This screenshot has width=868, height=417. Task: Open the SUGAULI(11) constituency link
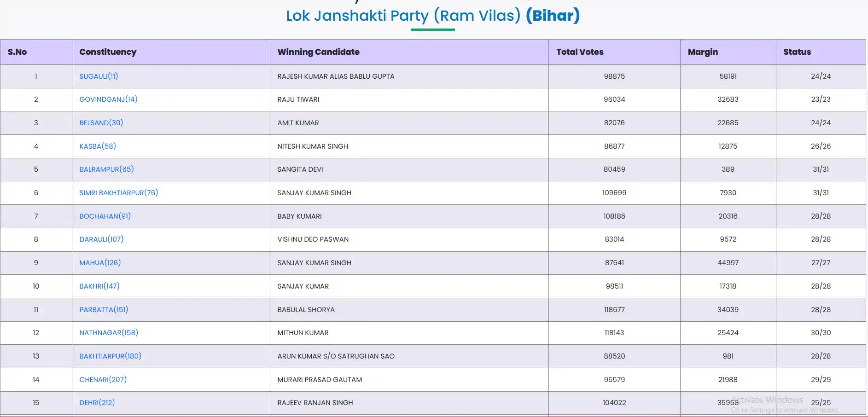(99, 76)
